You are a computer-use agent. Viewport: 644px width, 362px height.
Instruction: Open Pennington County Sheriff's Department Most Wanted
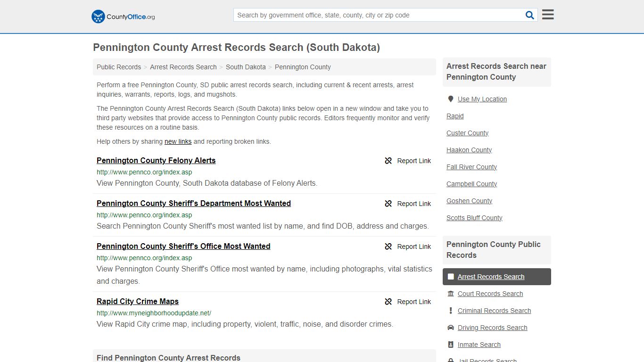194,203
